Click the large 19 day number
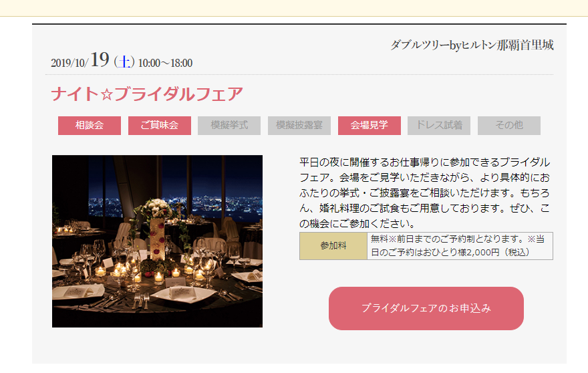Image resolution: width=588 pixels, height=373 pixels. point(100,59)
